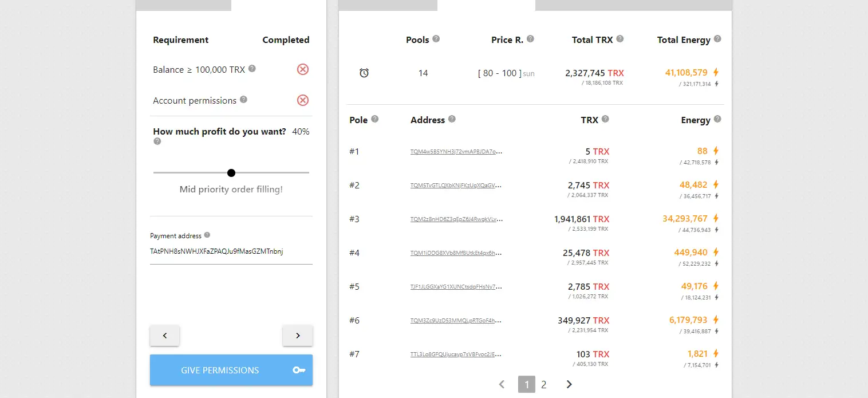Select page 1 in pagination
The height and width of the screenshot is (398, 868).
point(527,385)
